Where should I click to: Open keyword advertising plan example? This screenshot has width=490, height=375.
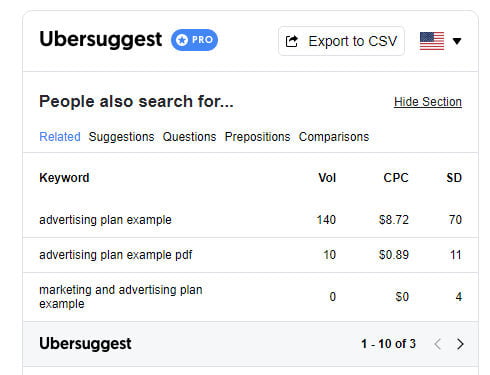click(x=105, y=220)
